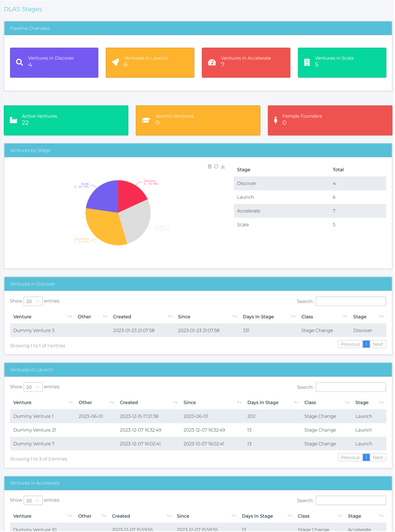The image size is (395, 532).
Task: Open entries dropdown in Ventures in Accelerate
Action: [x=33, y=500]
